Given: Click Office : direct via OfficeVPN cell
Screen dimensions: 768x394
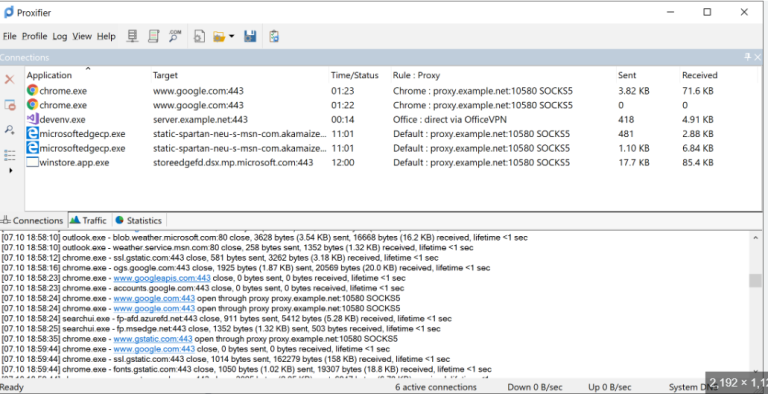Looking at the screenshot, I should [x=450, y=119].
